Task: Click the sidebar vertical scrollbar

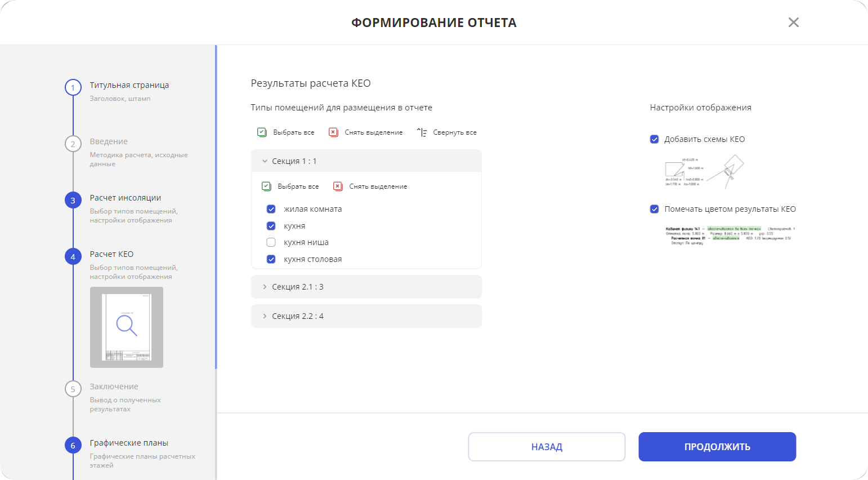Action: 216,207
